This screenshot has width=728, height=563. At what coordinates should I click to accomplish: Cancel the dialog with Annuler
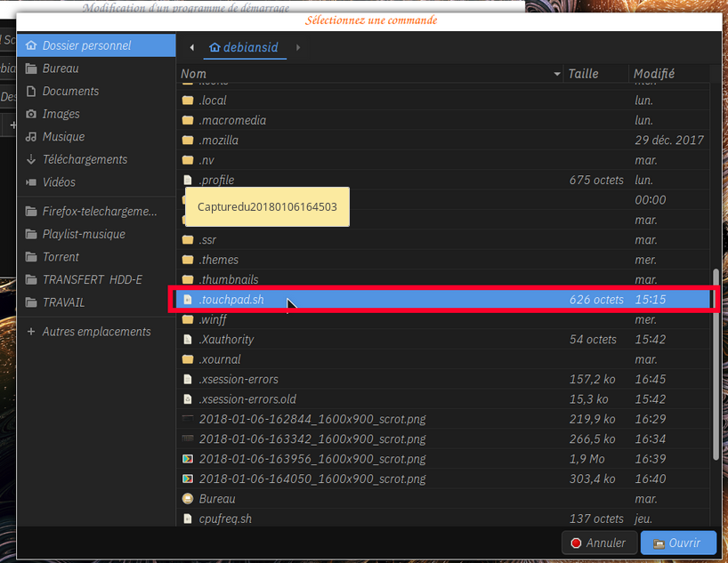coord(597,543)
